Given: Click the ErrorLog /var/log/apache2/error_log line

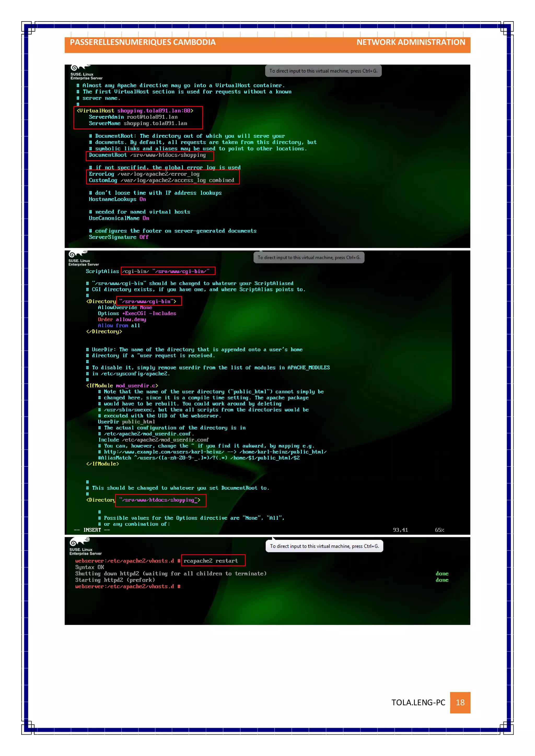Looking at the screenshot, I should tap(144, 174).
